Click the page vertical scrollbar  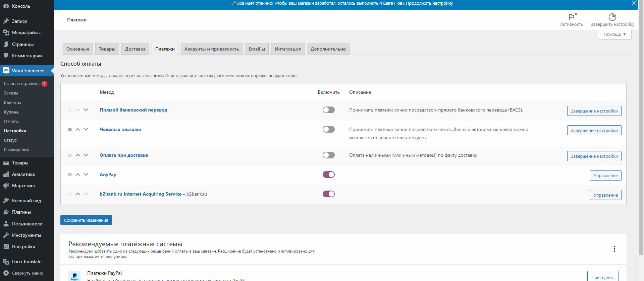pos(641,134)
